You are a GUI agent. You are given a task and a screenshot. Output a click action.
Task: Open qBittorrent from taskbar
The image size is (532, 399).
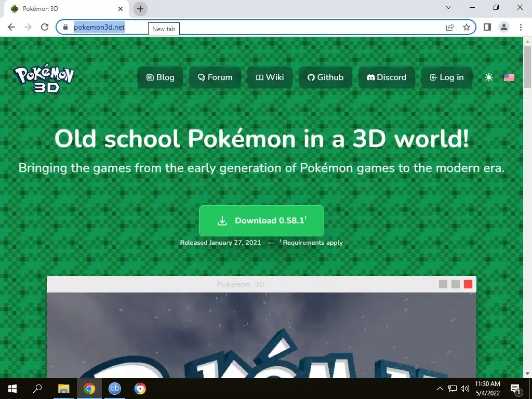[x=115, y=389]
